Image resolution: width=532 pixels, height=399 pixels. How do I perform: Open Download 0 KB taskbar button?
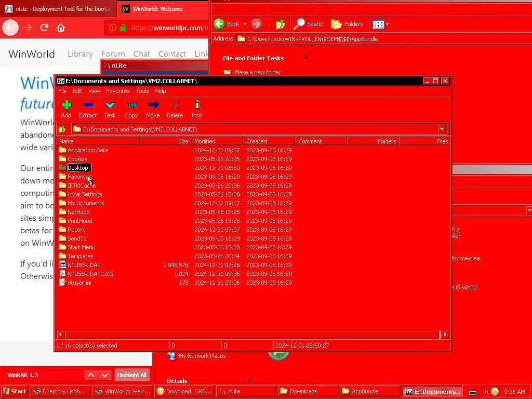point(184,391)
